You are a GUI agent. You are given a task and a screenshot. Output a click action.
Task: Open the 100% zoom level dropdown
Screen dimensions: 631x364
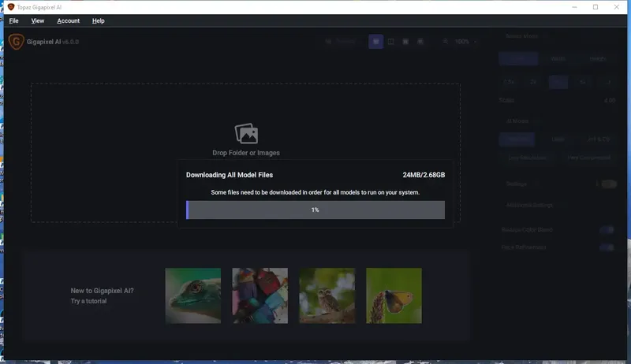465,42
